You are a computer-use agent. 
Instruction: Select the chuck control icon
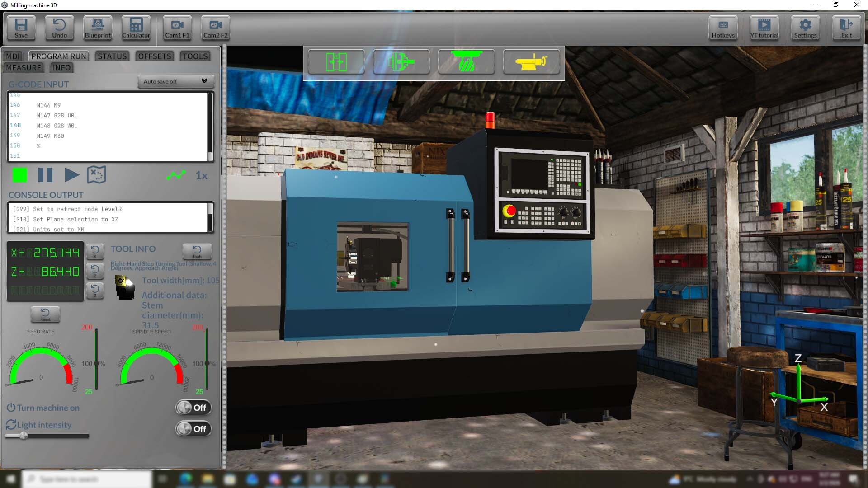(x=401, y=62)
